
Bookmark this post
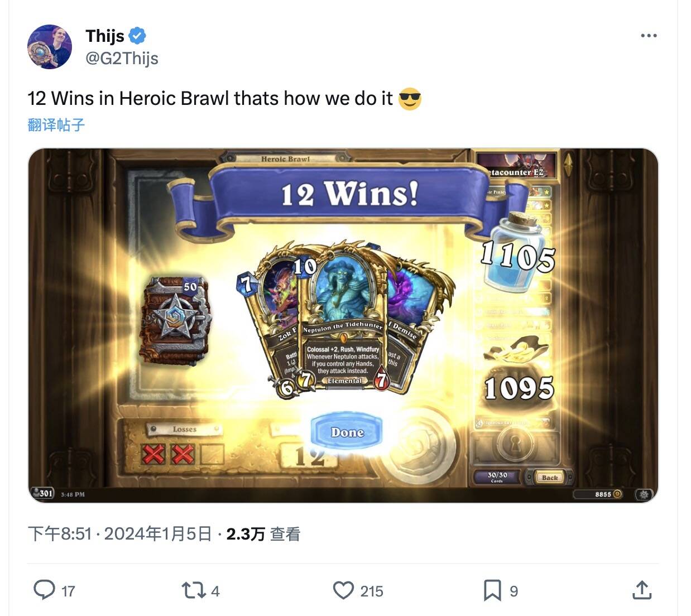pyautogui.click(x=492, y=590)
